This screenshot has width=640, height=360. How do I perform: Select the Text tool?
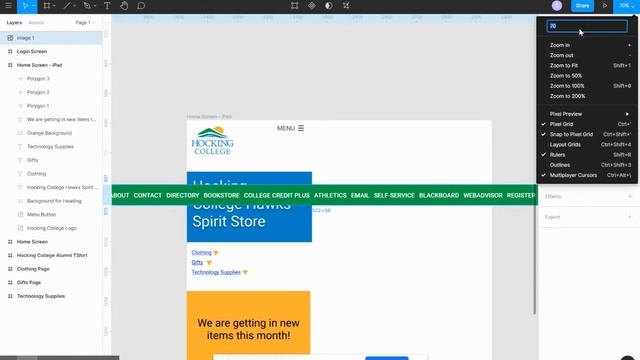pos(107,6)
